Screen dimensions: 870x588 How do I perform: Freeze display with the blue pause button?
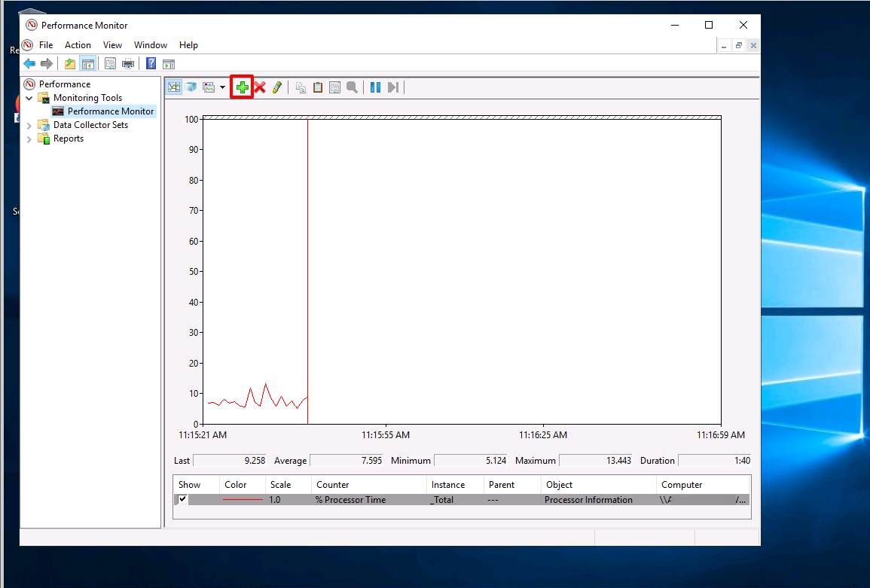coord(376,87)
